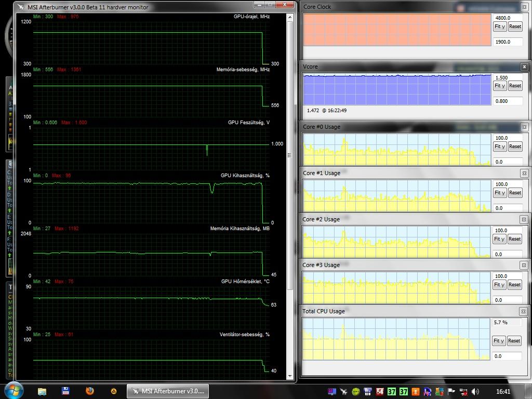Click the Core Clock 4800.0 max field
Viewport: 532px width, 399px height.
(508, 18)
